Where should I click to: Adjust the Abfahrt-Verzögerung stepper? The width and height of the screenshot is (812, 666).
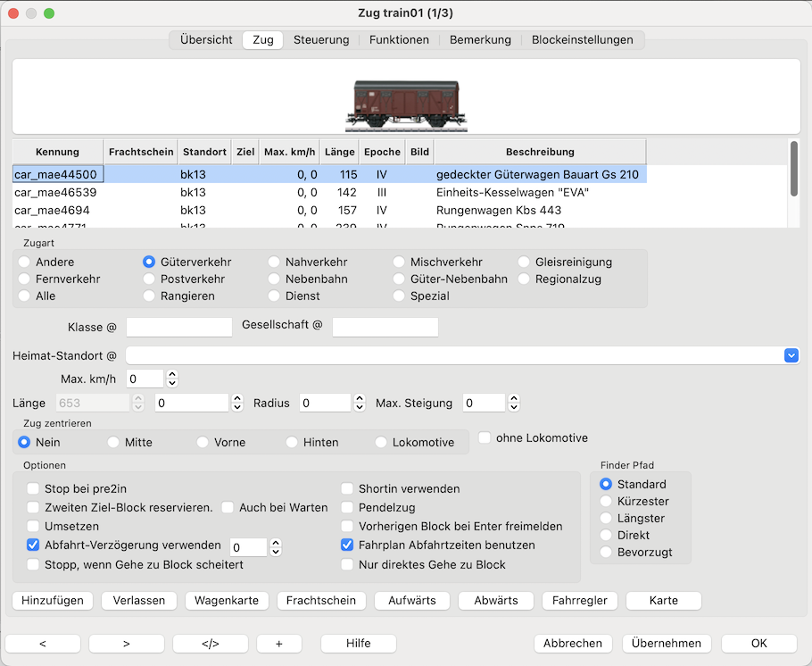276,546
